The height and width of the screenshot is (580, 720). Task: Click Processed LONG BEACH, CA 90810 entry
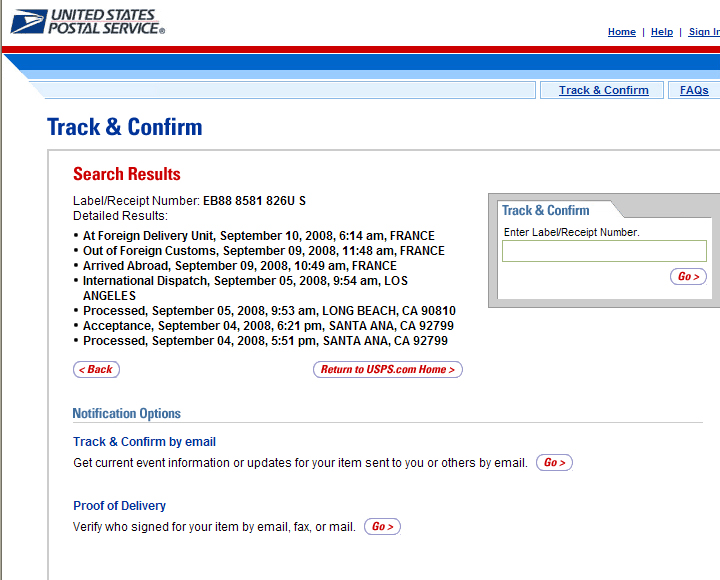[269, 311]
